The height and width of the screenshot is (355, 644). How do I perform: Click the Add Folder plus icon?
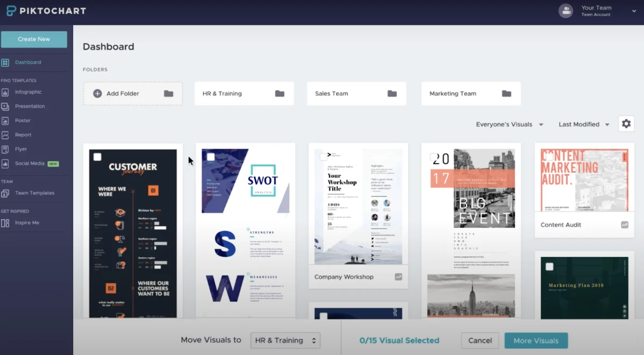coord(97,94)
